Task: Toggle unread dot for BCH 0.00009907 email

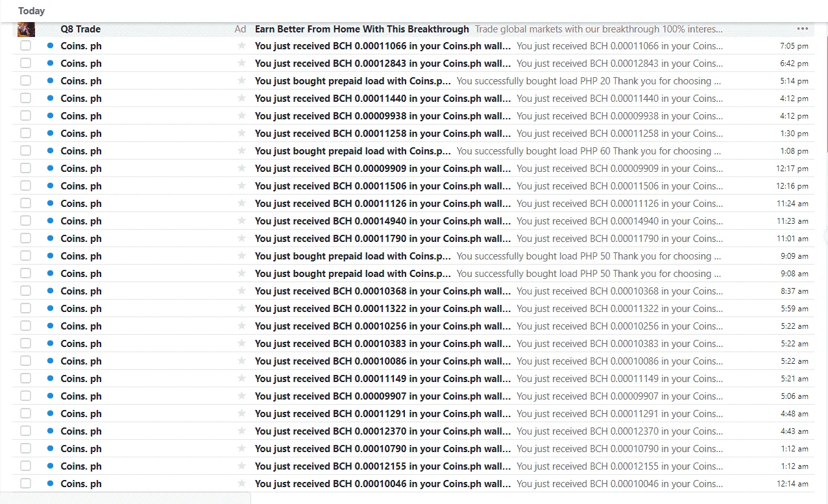Action: [x=50, y=396]
